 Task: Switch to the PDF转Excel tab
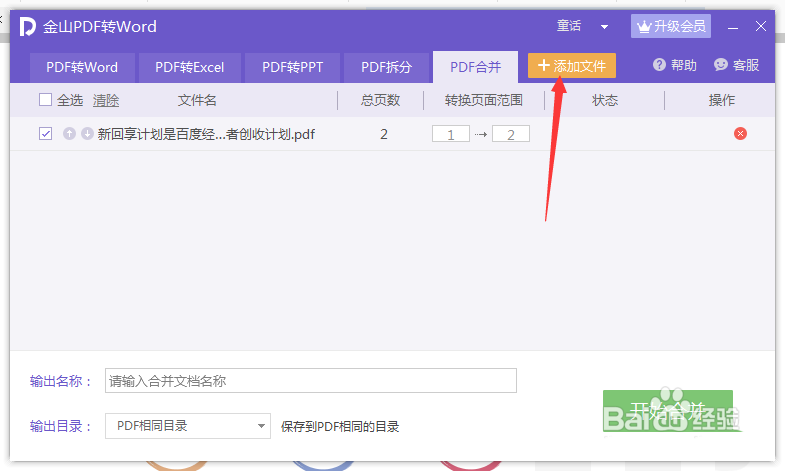click(190, 68)
